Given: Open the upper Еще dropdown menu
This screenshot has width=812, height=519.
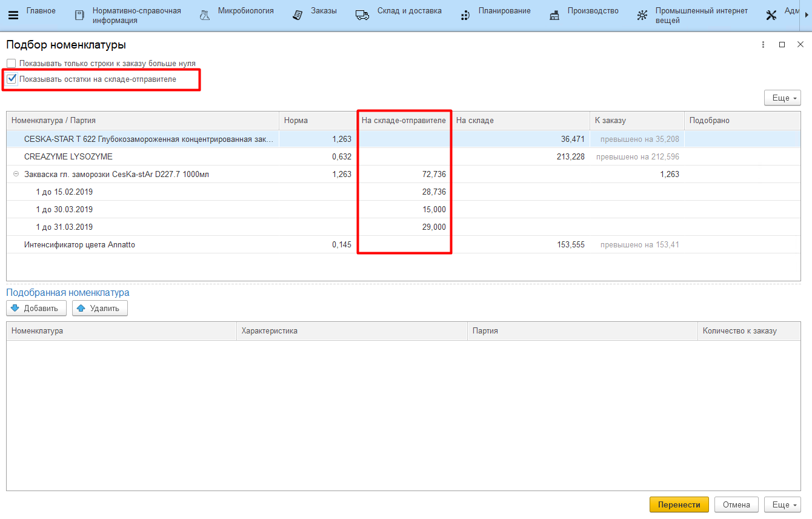Looking at the screenshot, I should click(783, 98).
